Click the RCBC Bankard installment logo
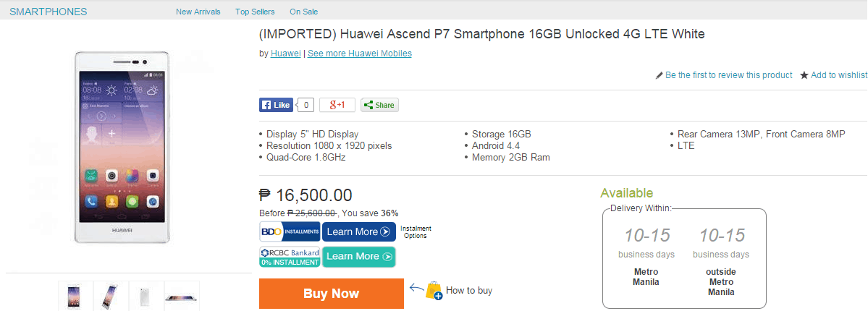Image resolution: width=868 pixels, height=311 pixels. coord(290,257)
